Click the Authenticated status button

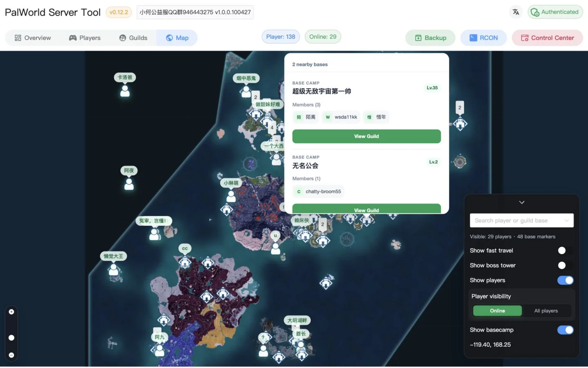pyautogui.click(x=555, y=12)
